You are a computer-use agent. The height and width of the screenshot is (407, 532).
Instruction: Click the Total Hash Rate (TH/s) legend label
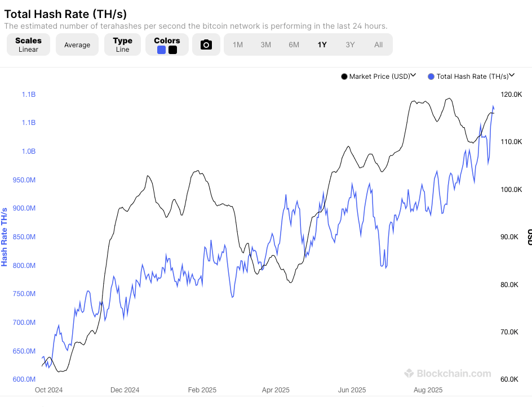(472, 77)
